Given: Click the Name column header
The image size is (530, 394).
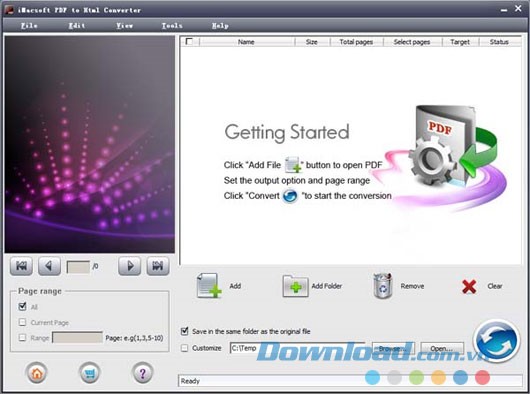Looking at the screenshot, I should 246,42.
